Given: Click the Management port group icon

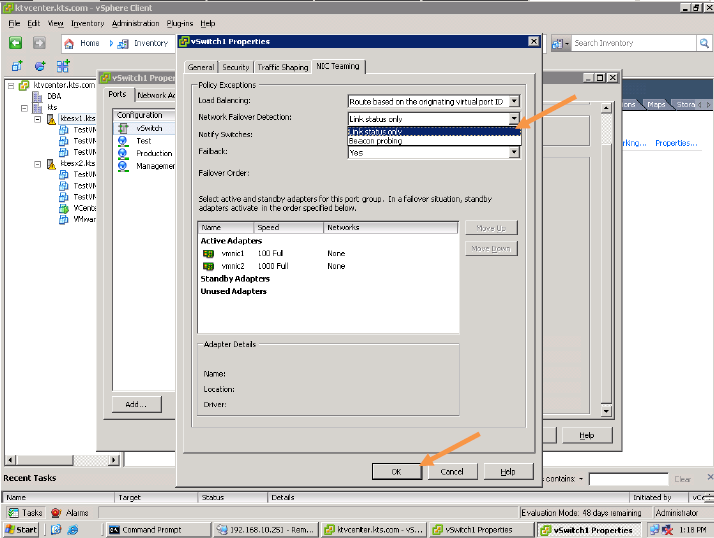Looking at the screenshot, I should [123, 166].
